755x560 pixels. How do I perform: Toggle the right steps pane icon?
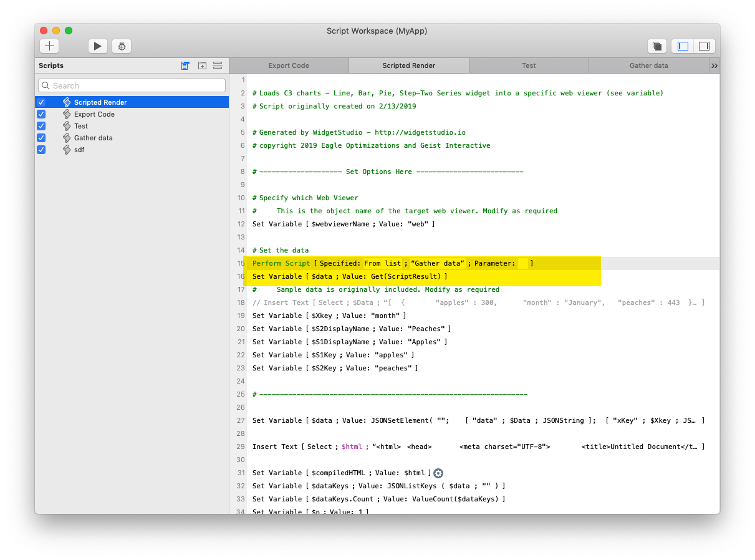704,46
